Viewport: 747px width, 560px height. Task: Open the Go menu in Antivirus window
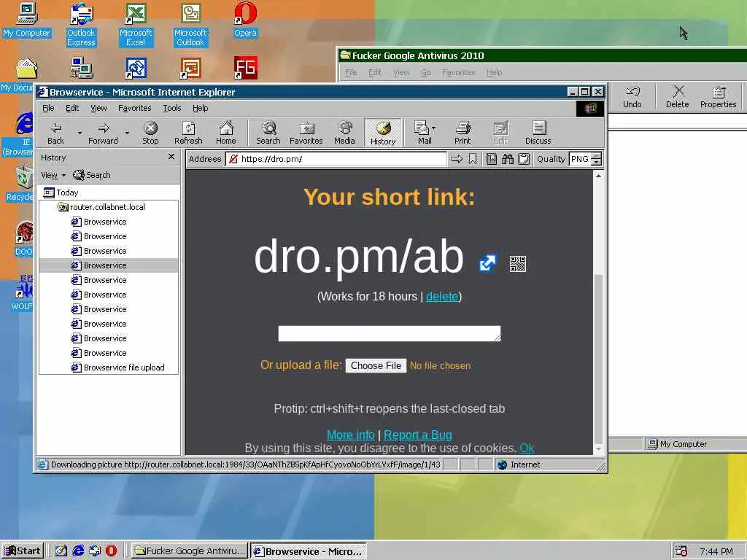[x=425, y=72]
